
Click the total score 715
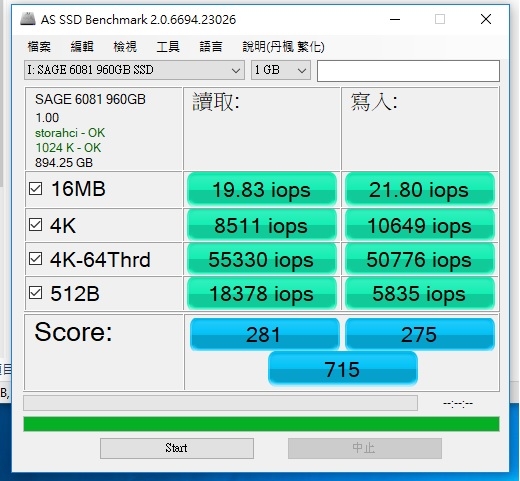(x=343, y=369)
